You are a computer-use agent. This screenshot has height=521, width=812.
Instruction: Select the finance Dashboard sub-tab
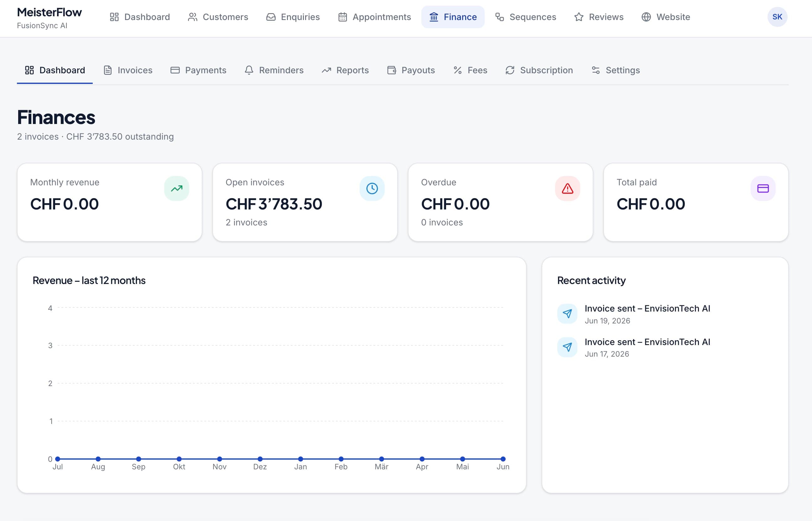pyautogui.click(x=55, y=70)
